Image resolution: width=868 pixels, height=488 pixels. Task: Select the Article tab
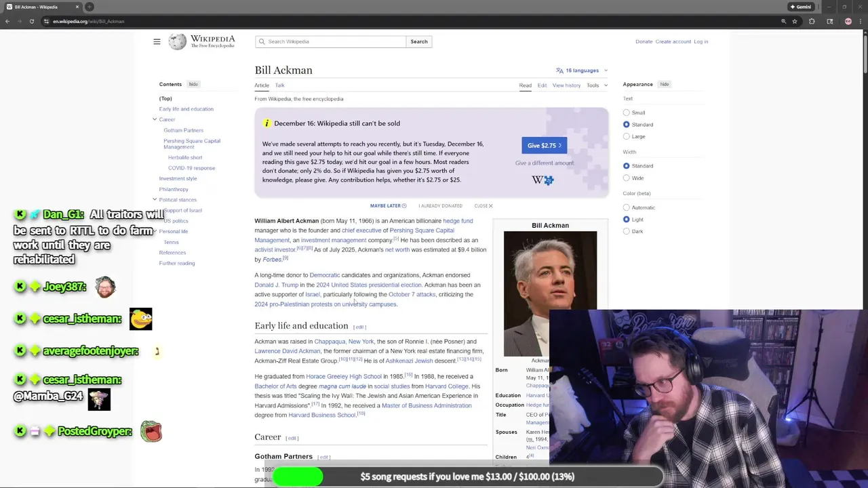click(x=262, y=85)
